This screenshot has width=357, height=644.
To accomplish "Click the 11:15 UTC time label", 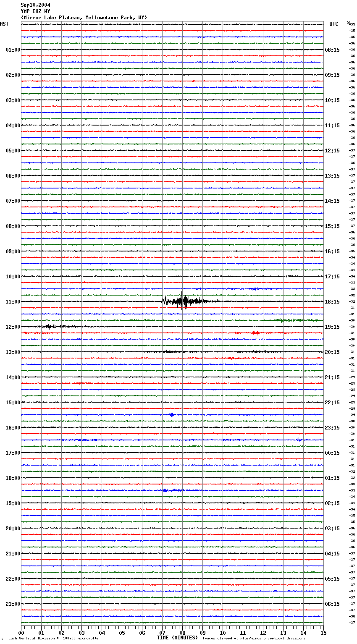I will (x=332, y=126).
